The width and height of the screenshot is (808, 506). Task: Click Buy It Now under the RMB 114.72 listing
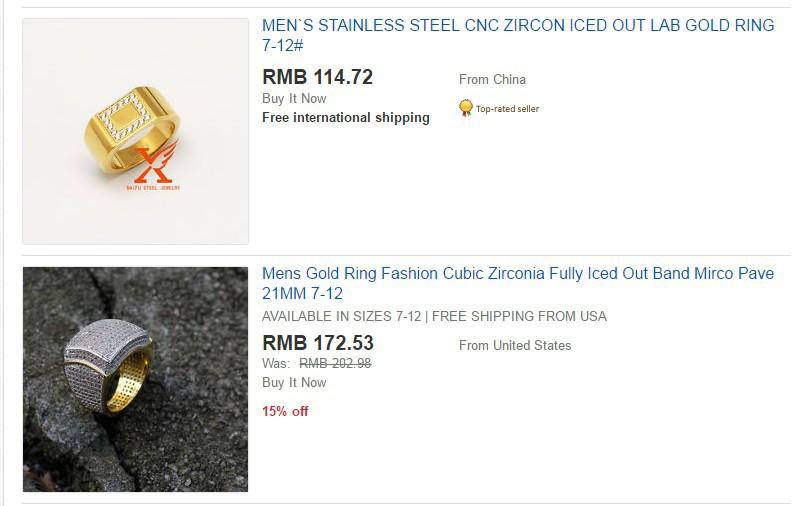(x=294, y=98)
